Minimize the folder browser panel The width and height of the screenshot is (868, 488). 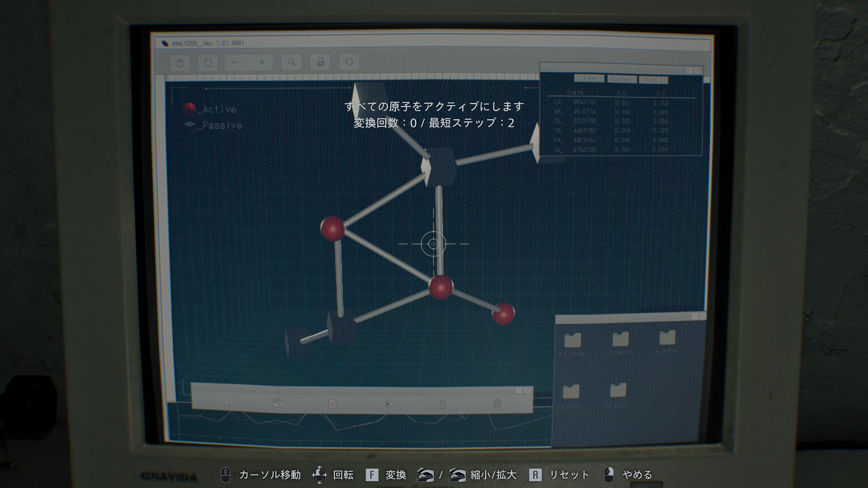pyautogui.click(x=695, y=317)
